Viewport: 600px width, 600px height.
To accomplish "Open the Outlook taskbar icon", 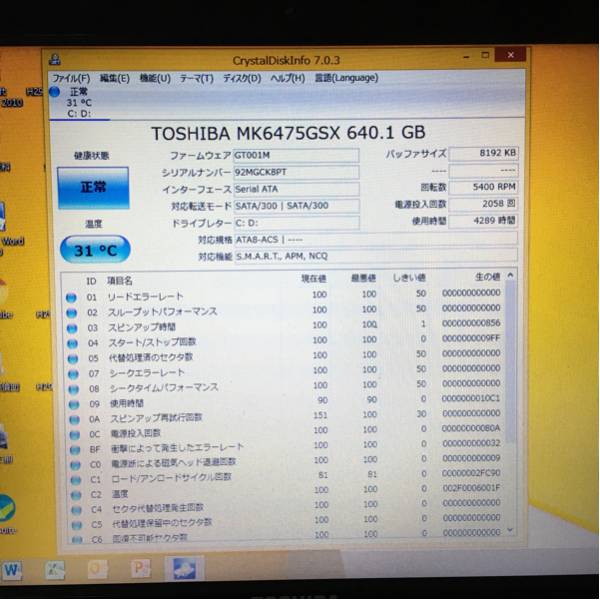I will pyautogui.click(x=98, y=569).
